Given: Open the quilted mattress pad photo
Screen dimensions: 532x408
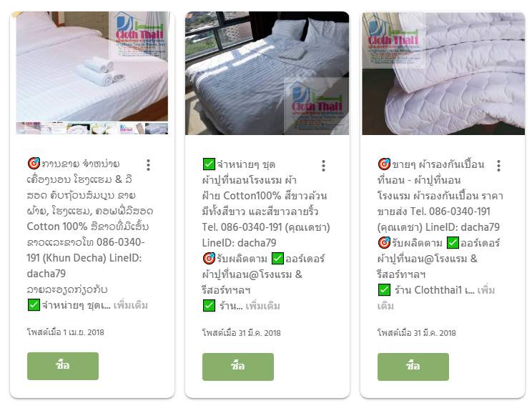Looking at the screenshot, I should coord(443,74).
